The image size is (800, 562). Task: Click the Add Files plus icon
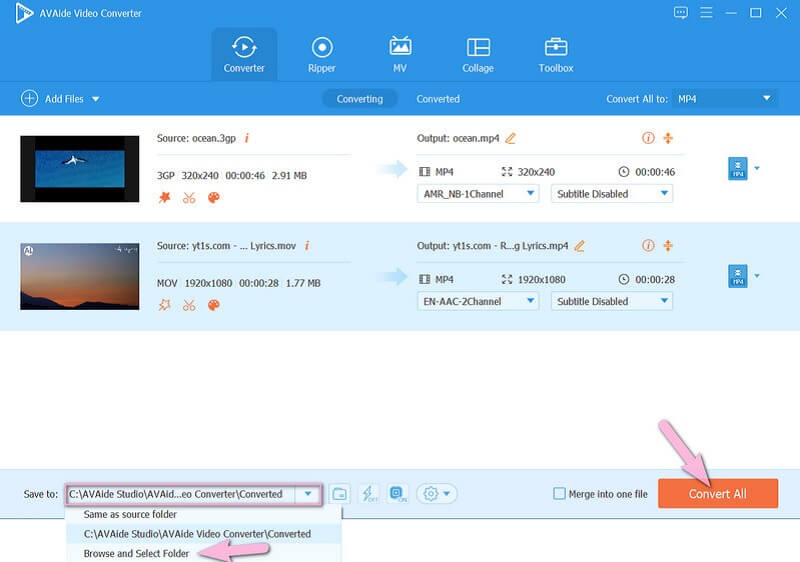click(30, 98)
